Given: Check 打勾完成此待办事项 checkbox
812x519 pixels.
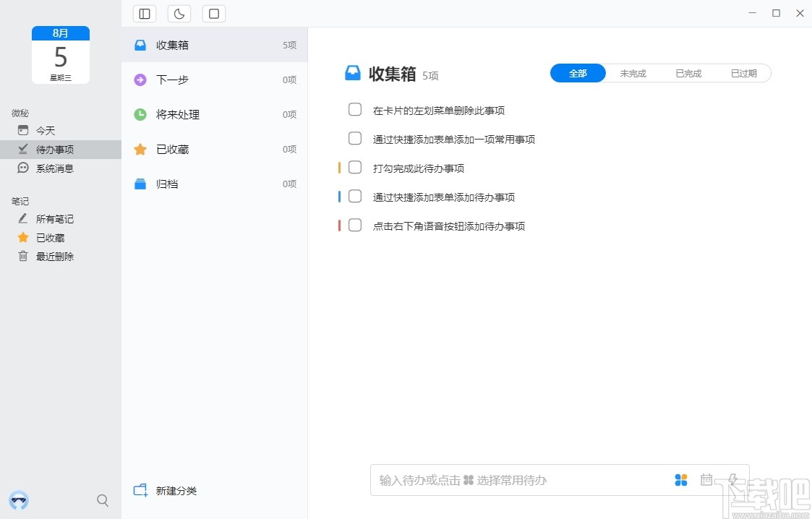Looking at the screenshot, I should click(355, 167).
